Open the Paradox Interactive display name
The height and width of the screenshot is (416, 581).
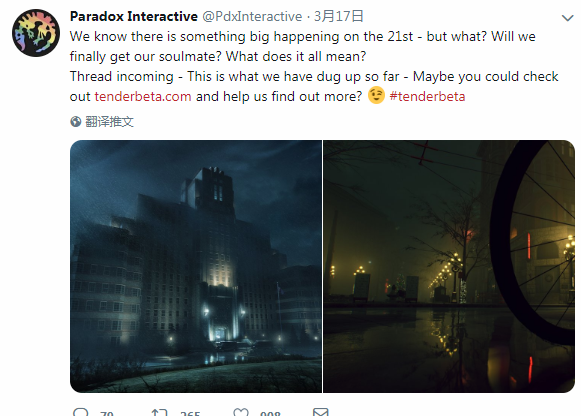pyautogui.click(x=134, y=16)
